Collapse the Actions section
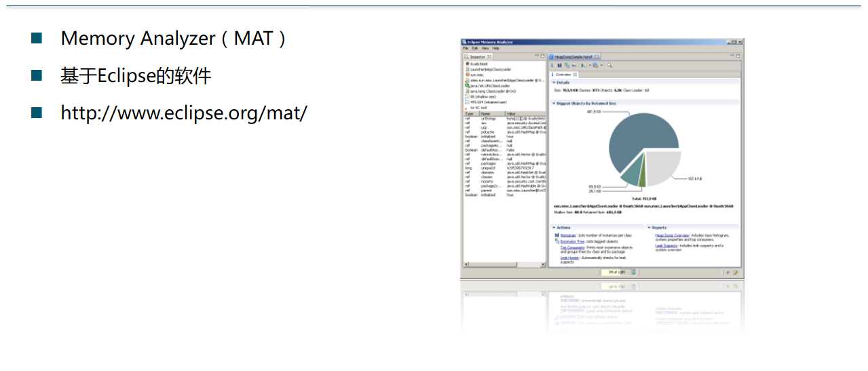The height and width of the screenshot is (371, 868). (554, 228)
